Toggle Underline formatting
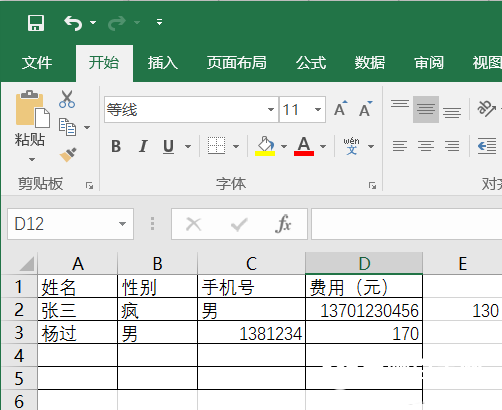Image resolution: width=502 pixels, height=410 pixels. tap(169, 146)
